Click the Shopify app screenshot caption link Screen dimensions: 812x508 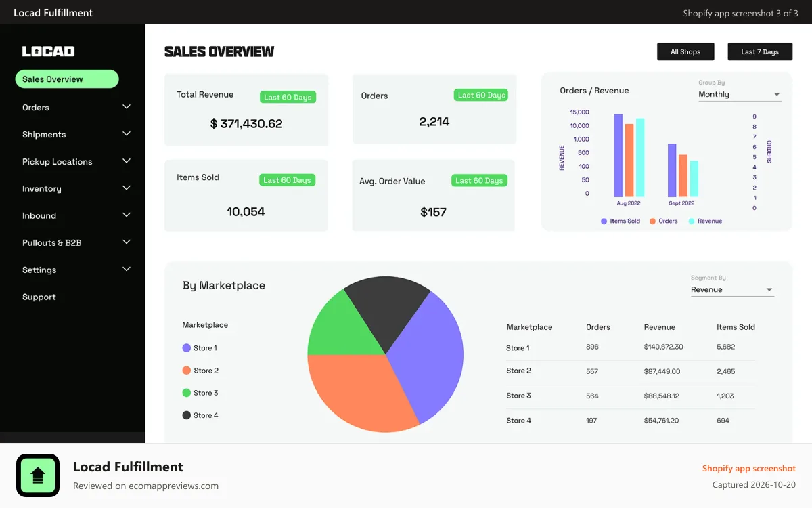tap(749, 469)
